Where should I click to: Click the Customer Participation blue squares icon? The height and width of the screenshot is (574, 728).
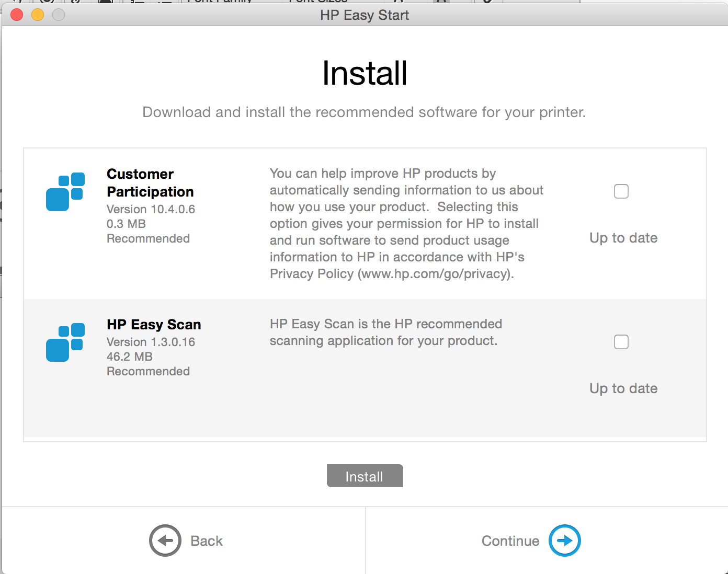pyautogui.click(x=65, y=192)
